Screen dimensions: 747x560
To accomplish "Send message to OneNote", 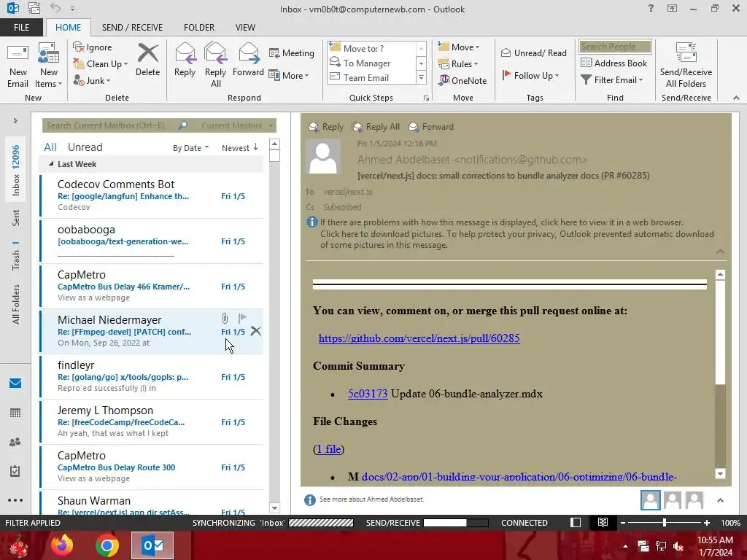I will coord(463,80).
